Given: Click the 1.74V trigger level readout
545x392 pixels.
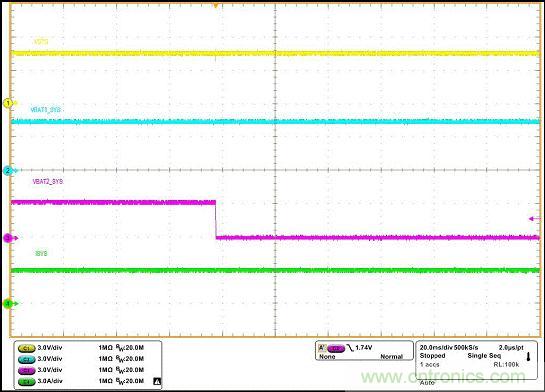Looking at the screenshot, I should click(x=364, y=348).
